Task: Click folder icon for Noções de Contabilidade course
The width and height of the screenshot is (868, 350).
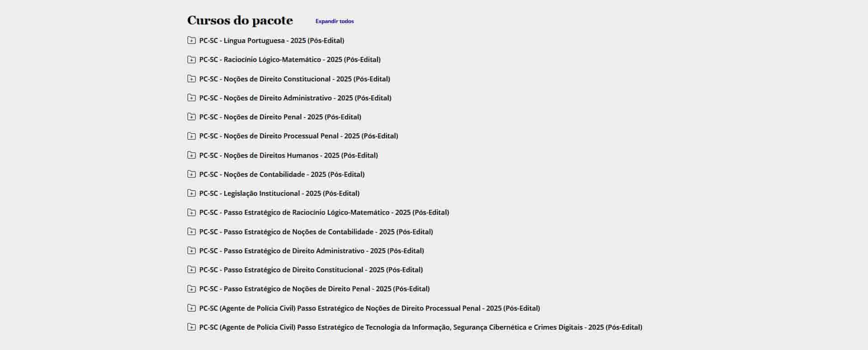Action: 192,174
